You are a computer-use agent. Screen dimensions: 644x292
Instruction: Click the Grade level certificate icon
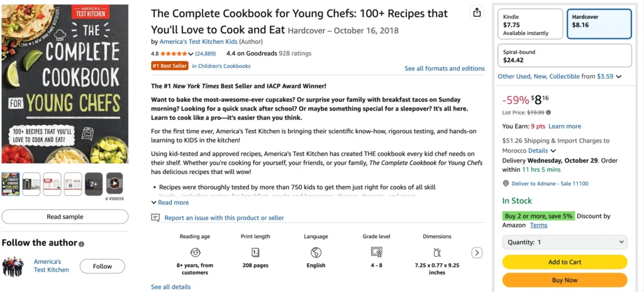coord(376,252)
